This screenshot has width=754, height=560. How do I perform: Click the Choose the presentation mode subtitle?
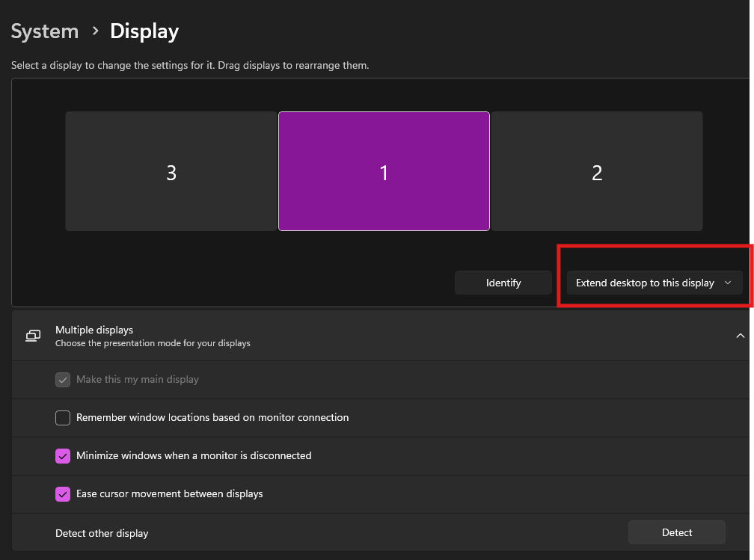point(153,343)
